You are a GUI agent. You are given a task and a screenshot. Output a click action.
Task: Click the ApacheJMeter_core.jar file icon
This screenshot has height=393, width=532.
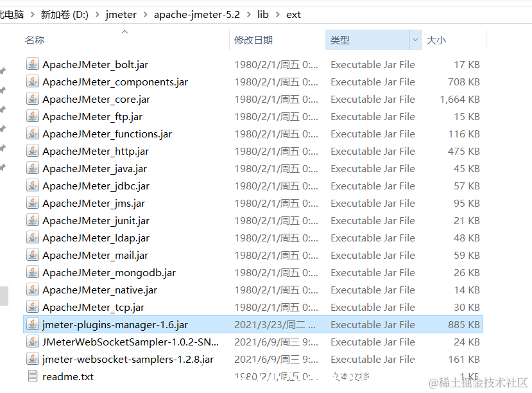(33, 99)
